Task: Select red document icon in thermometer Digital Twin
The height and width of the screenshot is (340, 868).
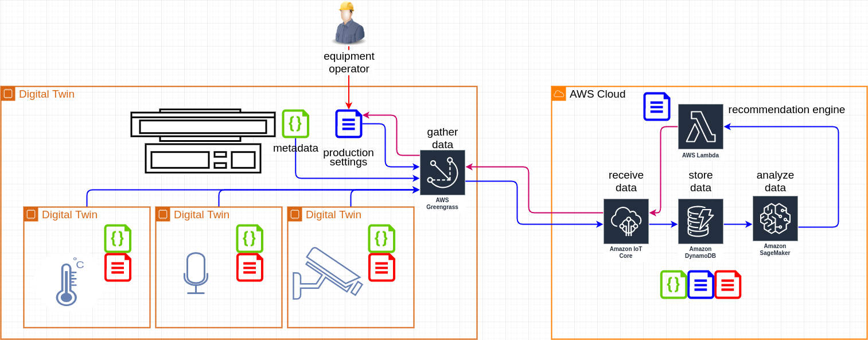Action: coord(118,267)
